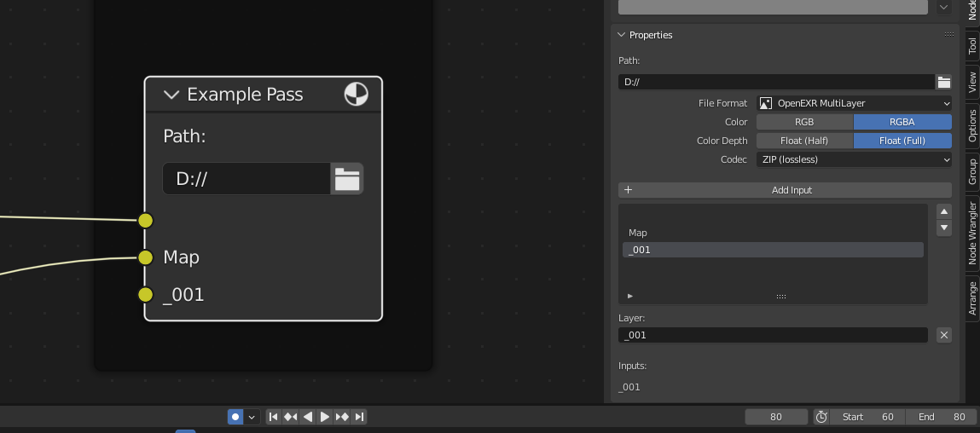Open the Group sidebar tab

pyautogui.click(x=971, y=171)
